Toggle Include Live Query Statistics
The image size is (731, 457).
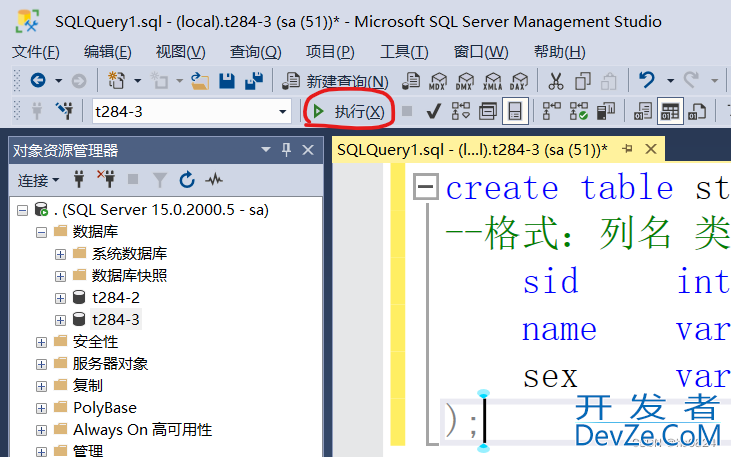(579, 111)
